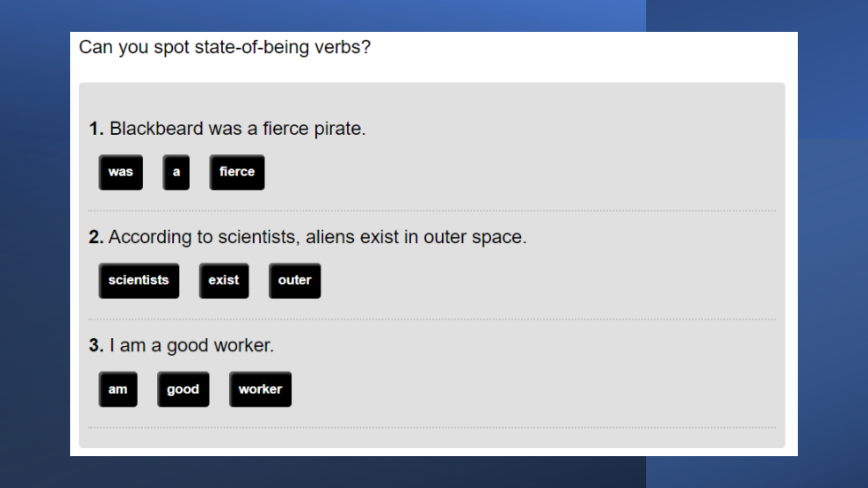Select the "am" answer button
Image resolution: width=868 pixels, height=488 pixels.
pos(118,390)
